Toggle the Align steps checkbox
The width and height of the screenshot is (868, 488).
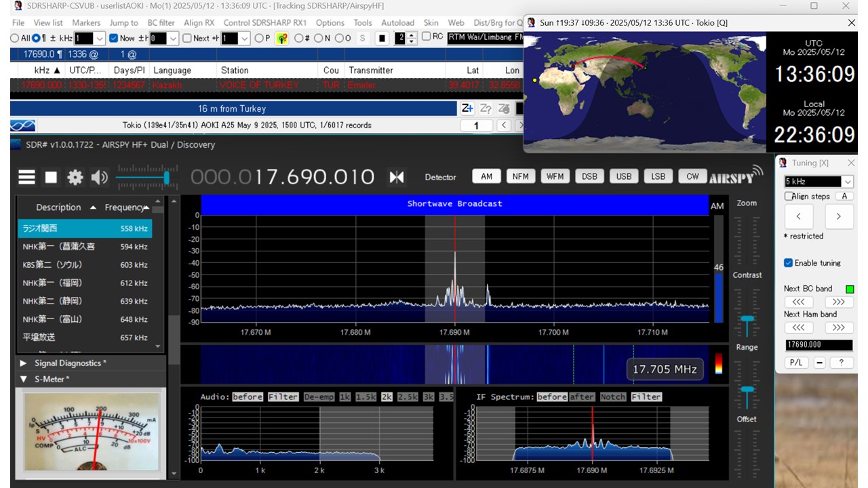pyautogui.click(x=789, y=196)
